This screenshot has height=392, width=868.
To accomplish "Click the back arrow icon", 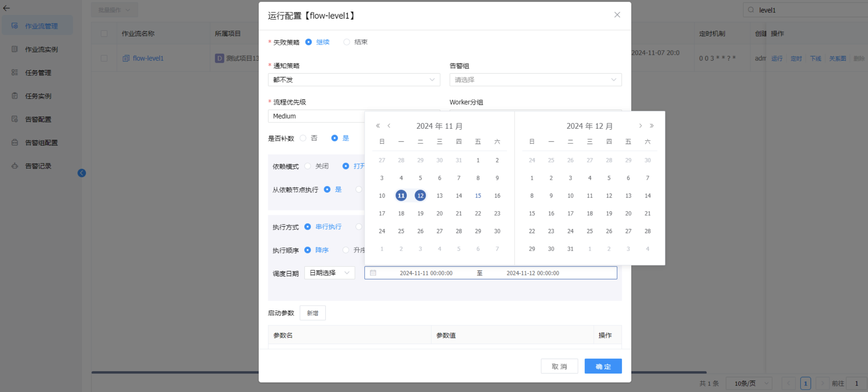I will (x=7, y=8).
